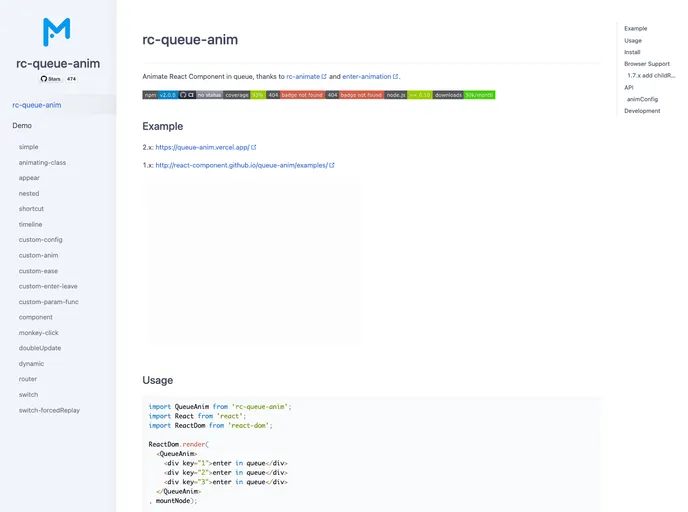688x512 pixels.
Task: Open the custom-enter-leave demo
Action: 48,286
